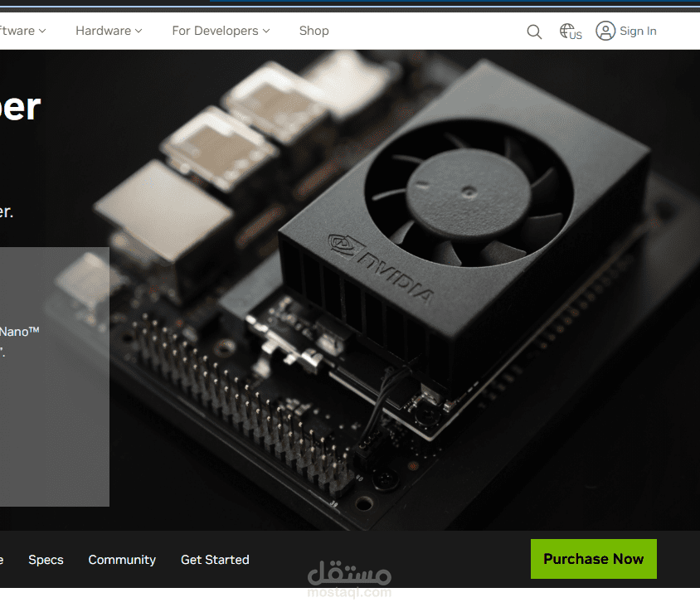Expand the For Developers dropdown menu
This screenshot has width=700, height=612.
click(x=221, y=31)
